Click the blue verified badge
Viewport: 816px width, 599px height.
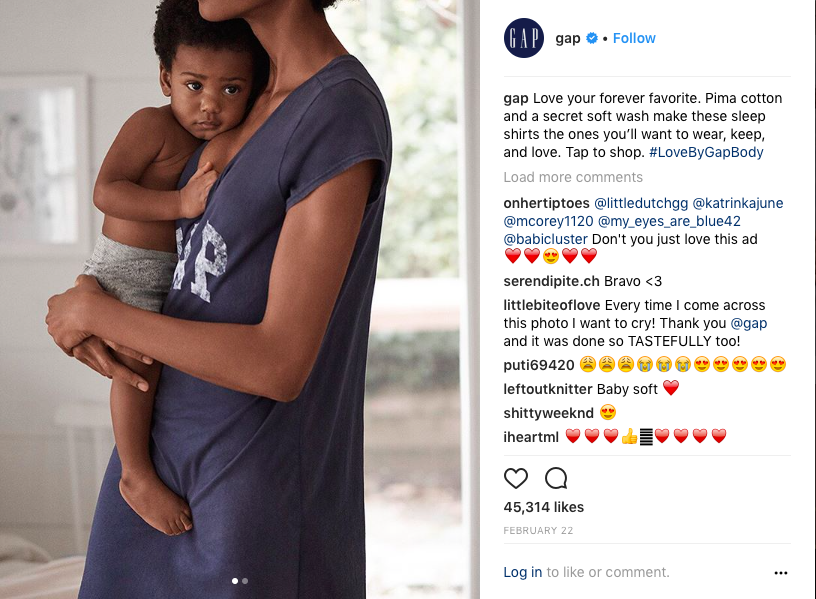(x=592, y=38)
